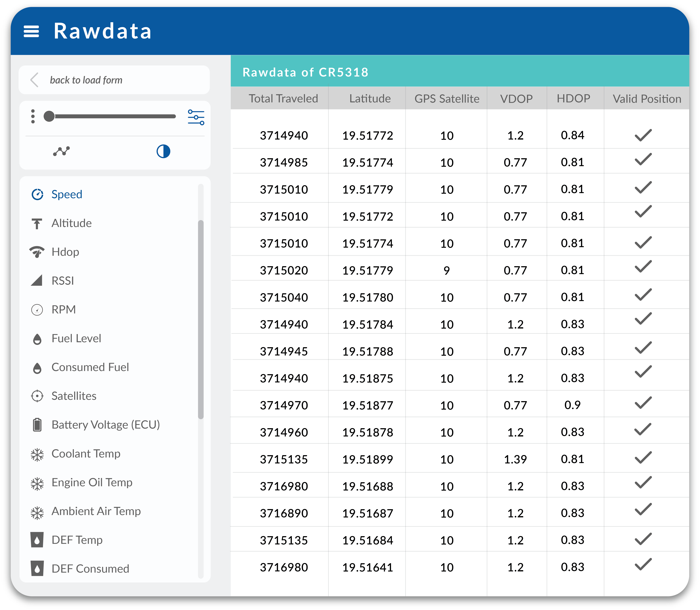Viewport: 700px width, 610px height.
Task: Click the DEF Temp drop icon
Action: coord(37,540)
